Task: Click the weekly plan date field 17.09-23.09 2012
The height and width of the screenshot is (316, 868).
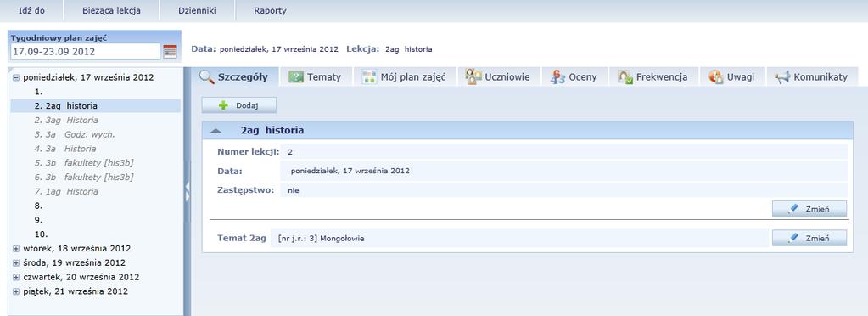Action: tap(85, 52)
